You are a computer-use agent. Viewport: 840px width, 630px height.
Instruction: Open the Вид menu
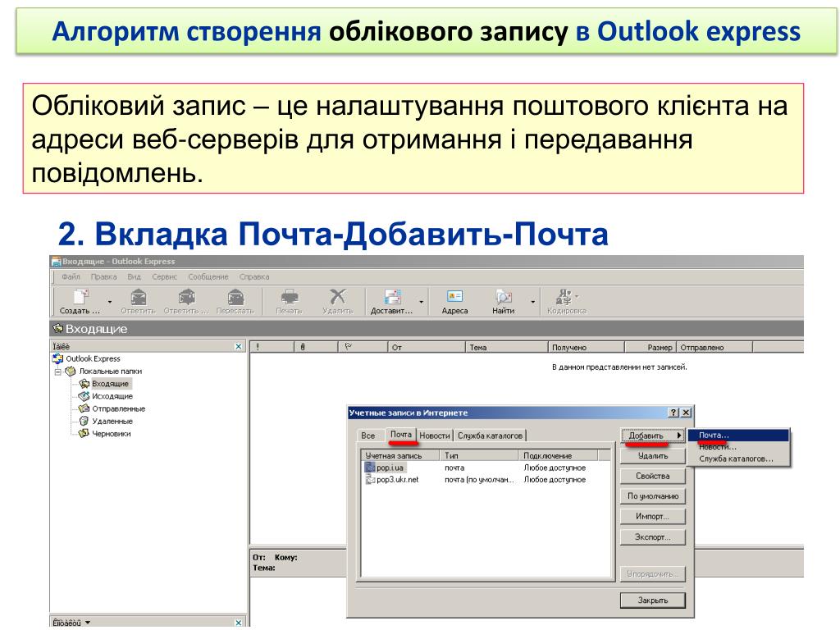[134, 277]
